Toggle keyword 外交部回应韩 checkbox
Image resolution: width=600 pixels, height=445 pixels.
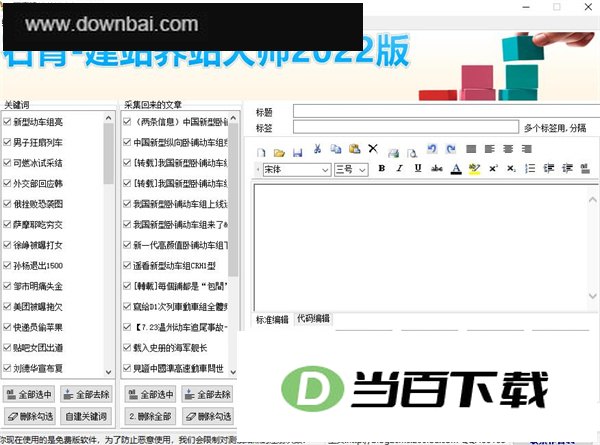coord(7,183)
